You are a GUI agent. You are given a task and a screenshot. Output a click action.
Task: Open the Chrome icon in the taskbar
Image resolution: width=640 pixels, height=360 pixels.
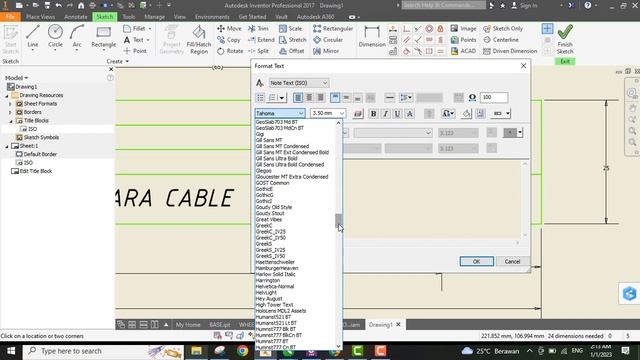point(242,351)
